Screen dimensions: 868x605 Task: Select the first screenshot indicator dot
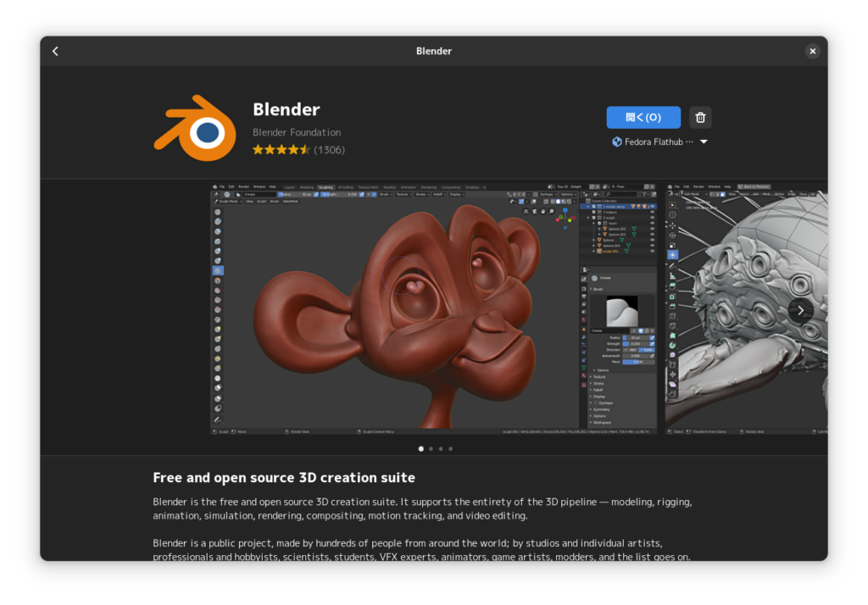(x=421, y=449)
